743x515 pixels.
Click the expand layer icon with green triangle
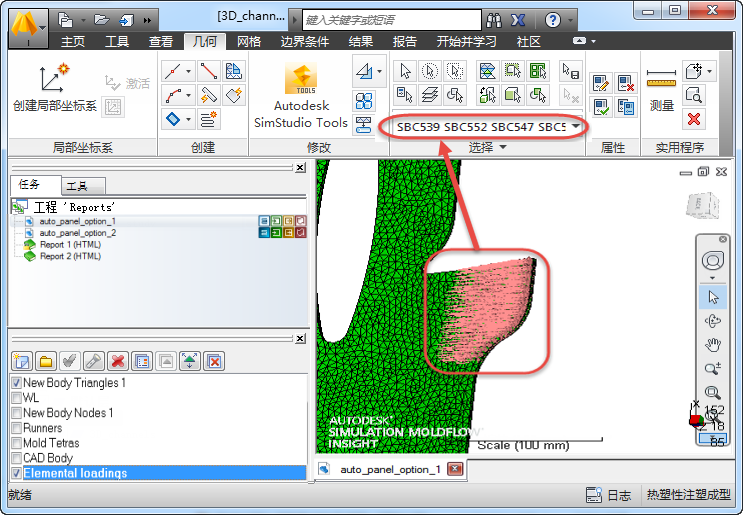(x=190, y=361)
